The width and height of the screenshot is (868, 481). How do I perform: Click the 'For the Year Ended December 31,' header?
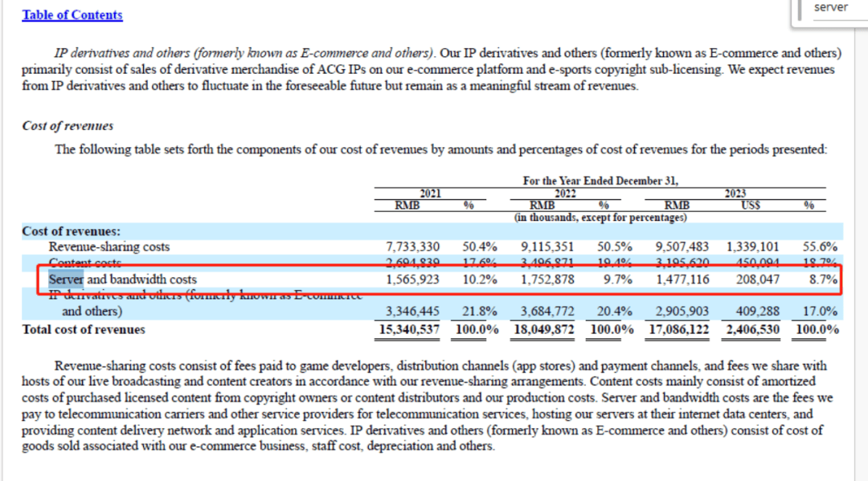pos(600,181)
